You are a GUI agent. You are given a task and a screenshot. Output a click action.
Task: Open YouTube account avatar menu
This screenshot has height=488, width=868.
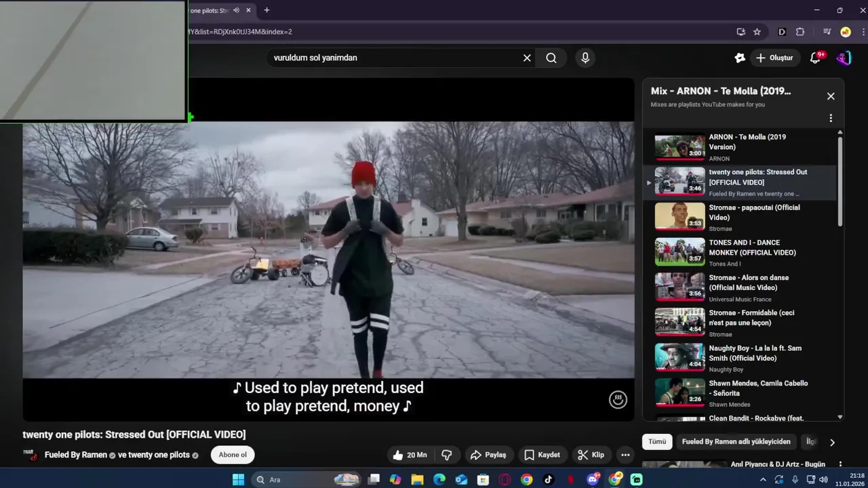(844, 58)
